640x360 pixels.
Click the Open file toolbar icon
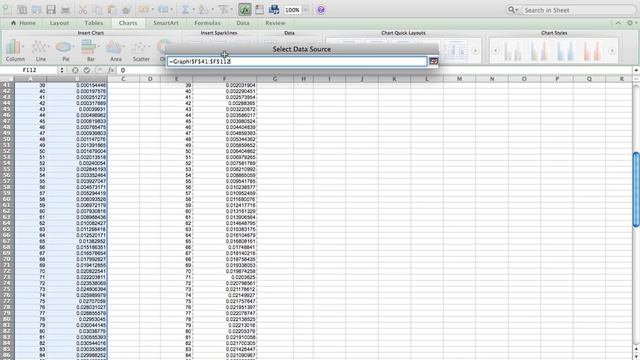click(x=37, y=9)
